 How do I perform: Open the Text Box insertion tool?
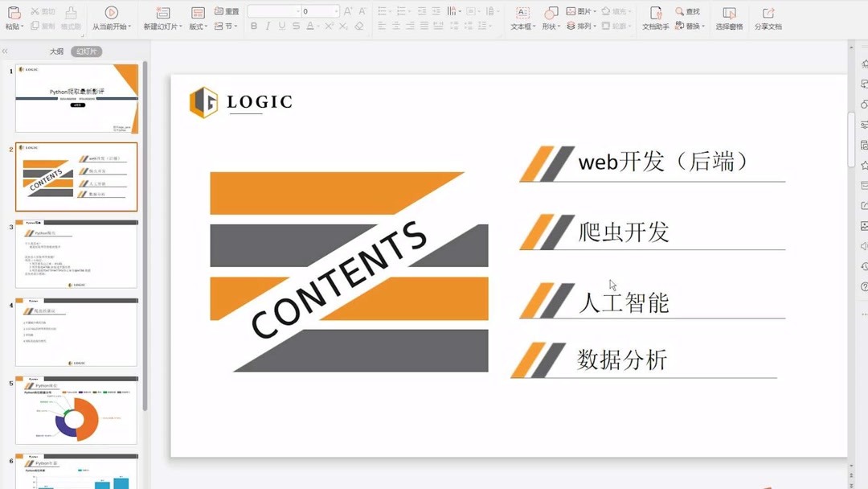click(522, 24)
